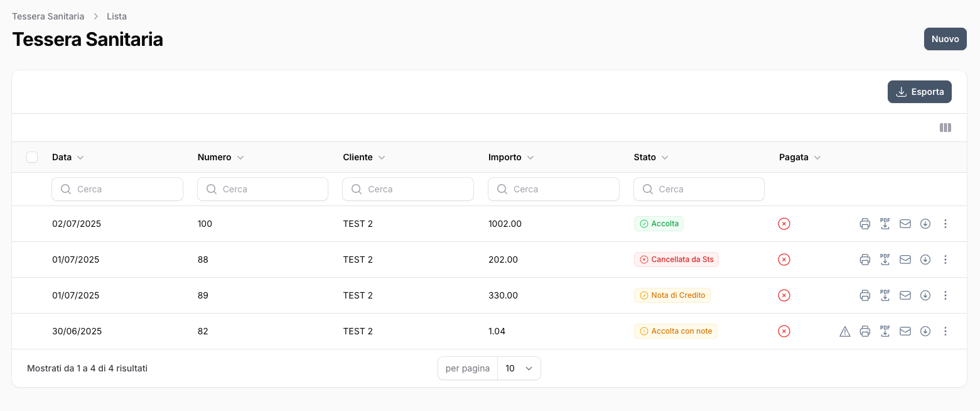Click the email icon for invoice 89

coord(905,295)
